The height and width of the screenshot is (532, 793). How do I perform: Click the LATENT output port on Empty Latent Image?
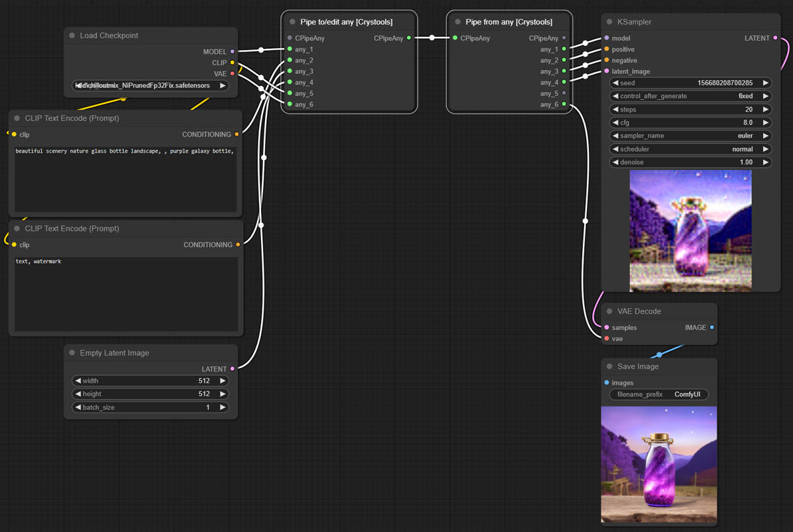click(232, 369)
